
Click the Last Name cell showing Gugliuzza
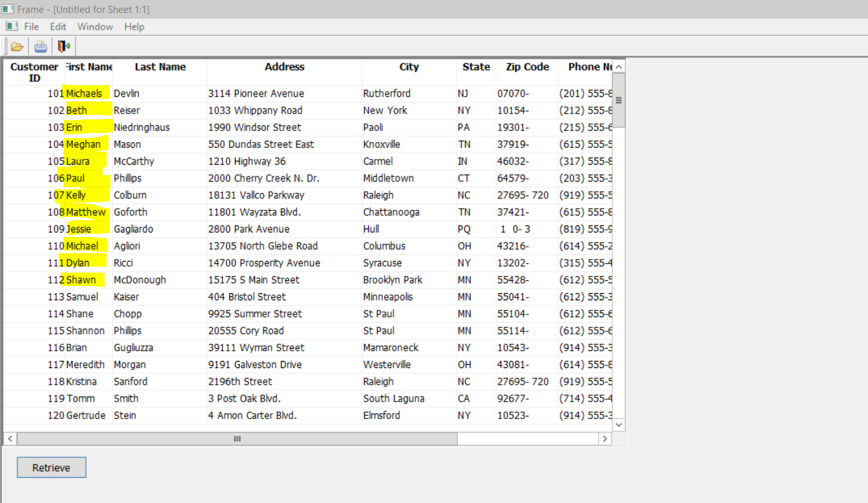click(134, 347)
